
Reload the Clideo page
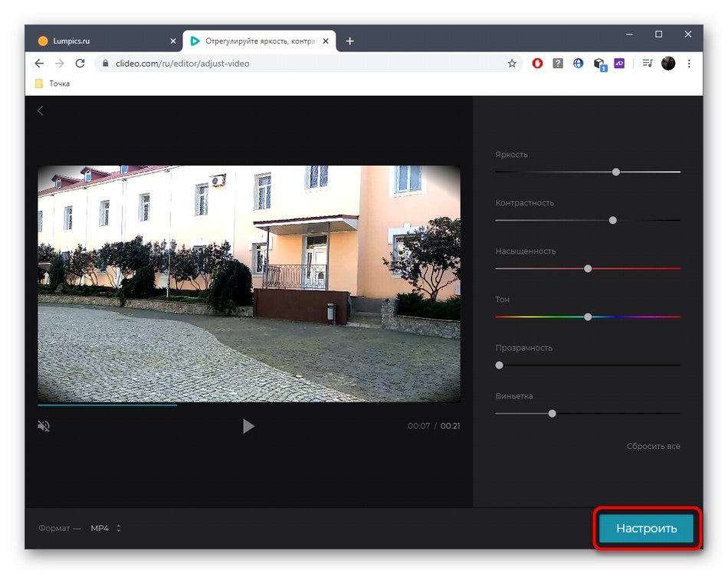(x=80, y=63)
